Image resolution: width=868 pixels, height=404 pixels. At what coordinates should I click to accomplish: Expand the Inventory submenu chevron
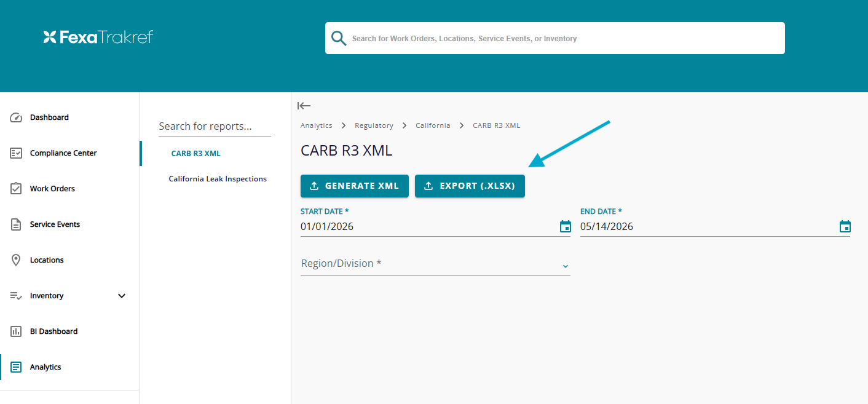click(122, 296)
